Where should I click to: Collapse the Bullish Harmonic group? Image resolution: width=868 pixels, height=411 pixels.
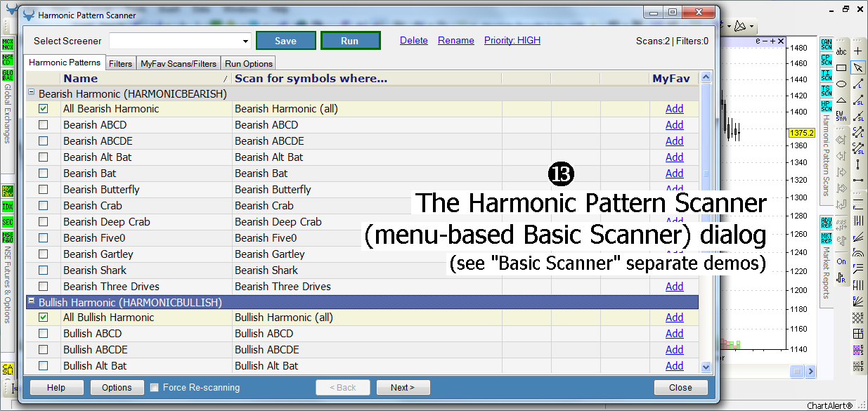click(x=31, y=302)
